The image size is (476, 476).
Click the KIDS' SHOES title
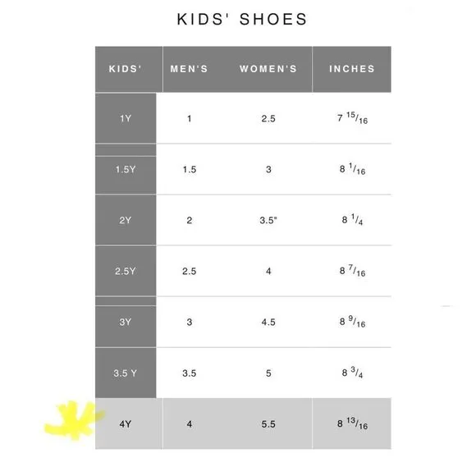(x=242, y=19)
